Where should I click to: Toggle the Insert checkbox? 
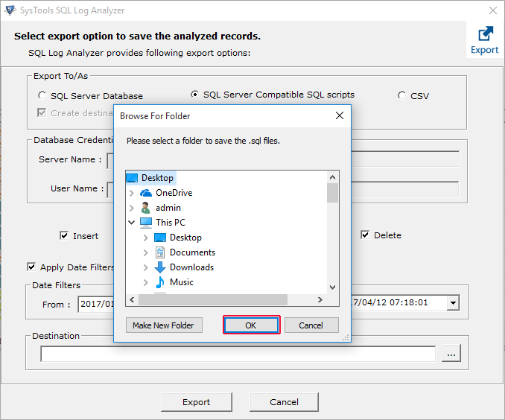tap(64, 236)
